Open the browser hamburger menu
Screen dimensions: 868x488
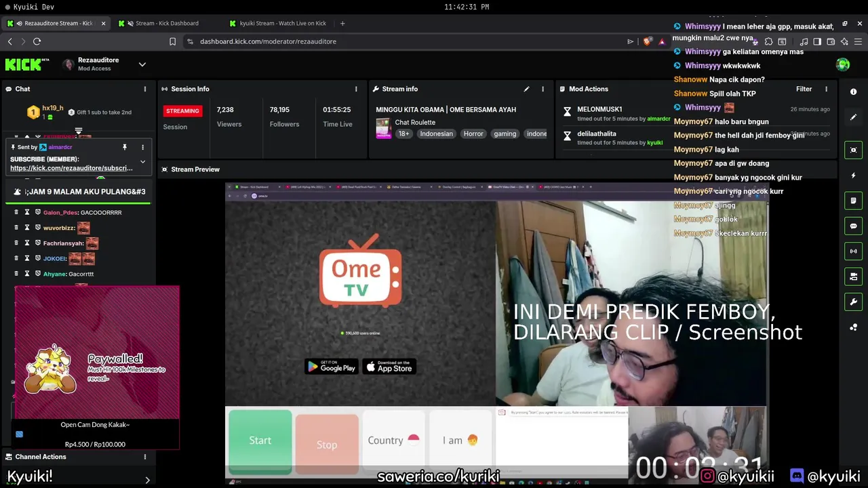858,41
